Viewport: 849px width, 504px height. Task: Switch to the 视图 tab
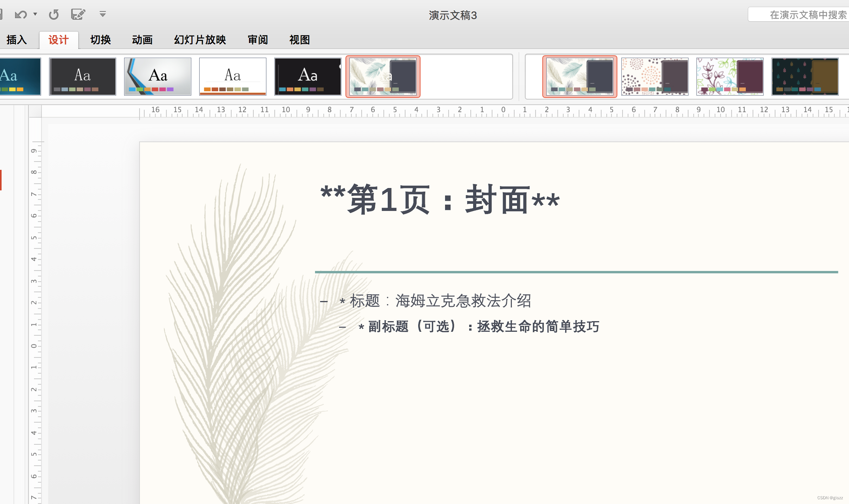300,40
